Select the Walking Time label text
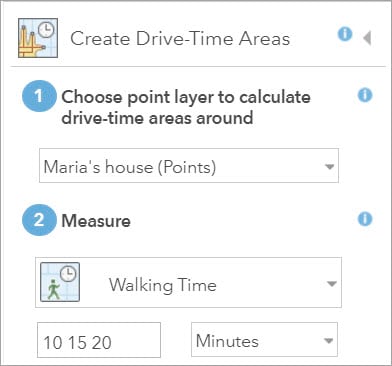 click(163, 285)
